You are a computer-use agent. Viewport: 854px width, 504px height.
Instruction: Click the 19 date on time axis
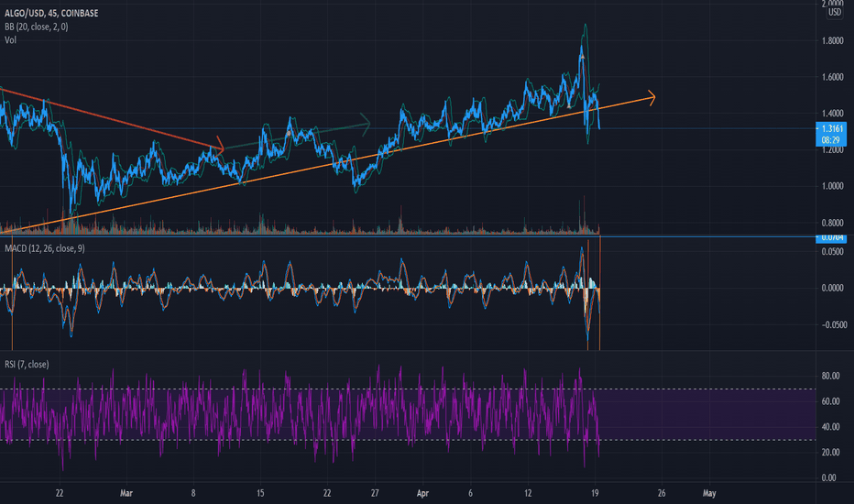click(595, 493)
